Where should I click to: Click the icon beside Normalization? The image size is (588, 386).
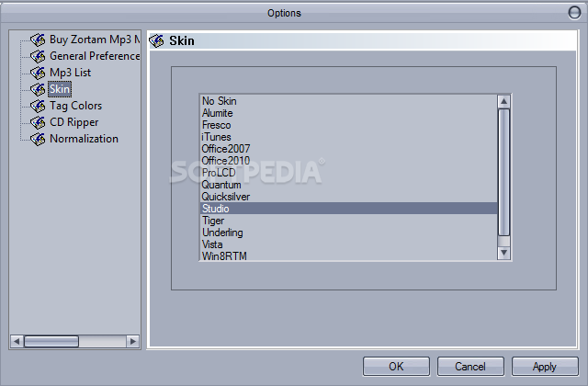[x=38, y=139]
